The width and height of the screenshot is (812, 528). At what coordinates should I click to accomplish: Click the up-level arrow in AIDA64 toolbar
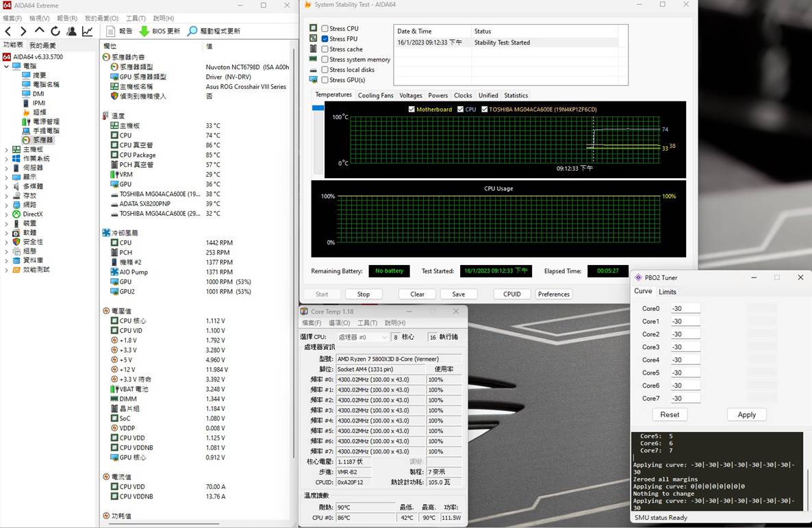point(39,32)
